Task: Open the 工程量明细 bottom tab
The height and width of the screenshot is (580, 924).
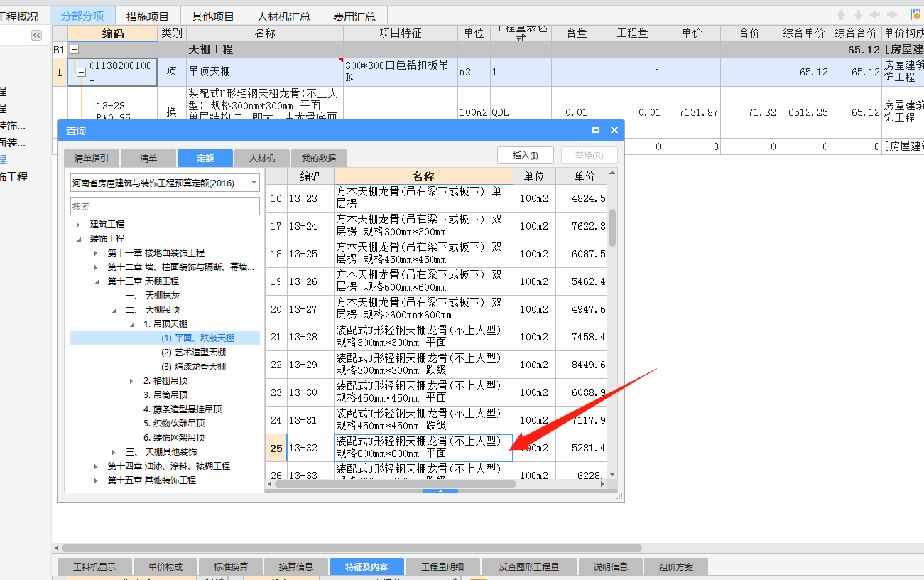Action: click(x=442, y=566)
